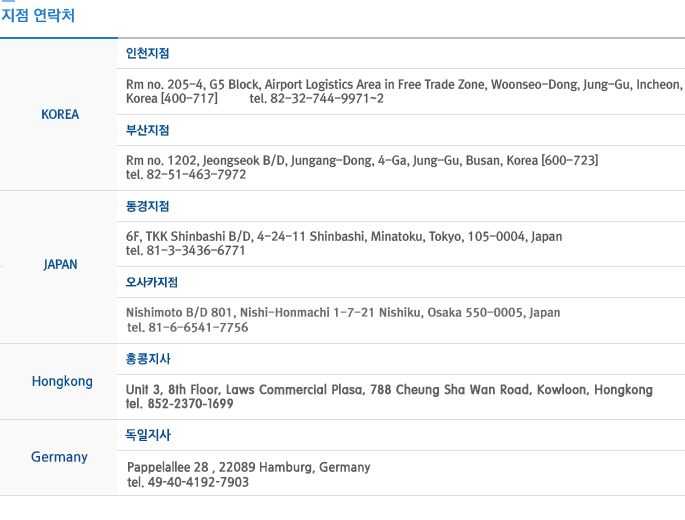The height and width of the screenshot is (520, 685).
Task: Click the 인천지점 branch title
Action: point(147,53)
